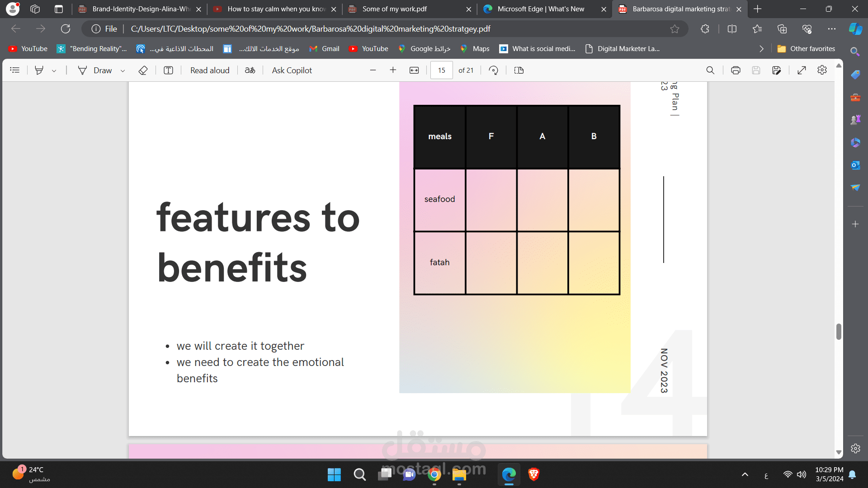Expand the Draw tool options dropdown
This screenshot has width=868, height=488.
[x=123, y=70]
